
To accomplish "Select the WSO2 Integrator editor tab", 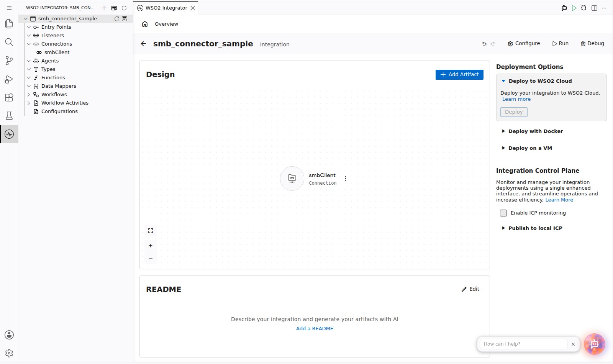I will pos(166,8).
